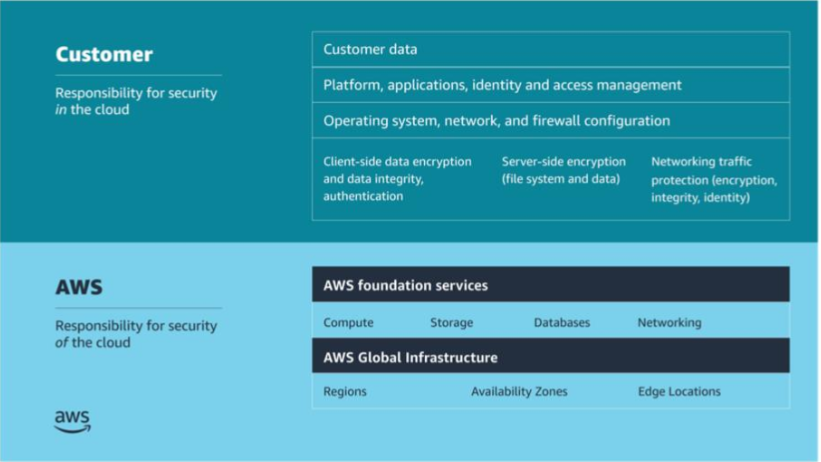
Task: Click the Storage label
Action: pos(451,323)
